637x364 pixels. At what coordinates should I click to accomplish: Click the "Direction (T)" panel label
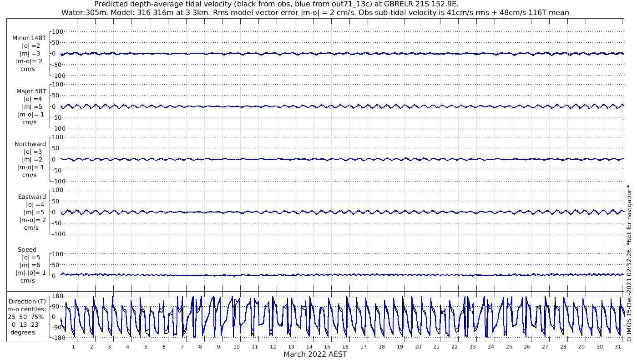point(28,302)
